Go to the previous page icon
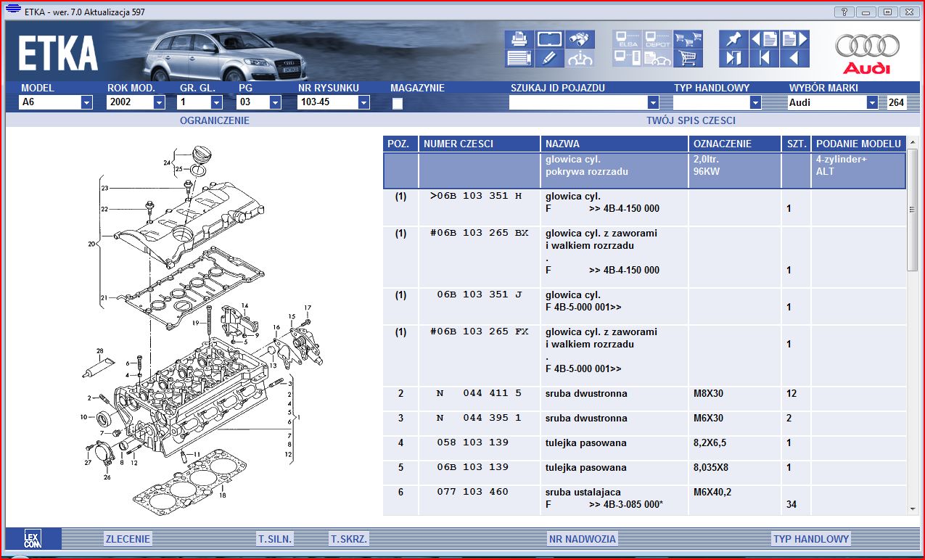Screen dimensions: 925x560 [x=764, y=39]
